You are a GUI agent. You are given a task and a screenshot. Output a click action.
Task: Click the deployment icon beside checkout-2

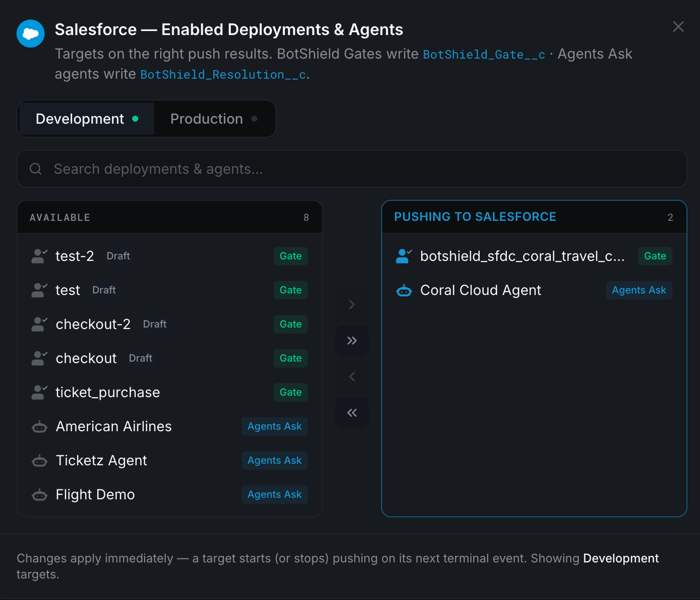coord(39,324)
